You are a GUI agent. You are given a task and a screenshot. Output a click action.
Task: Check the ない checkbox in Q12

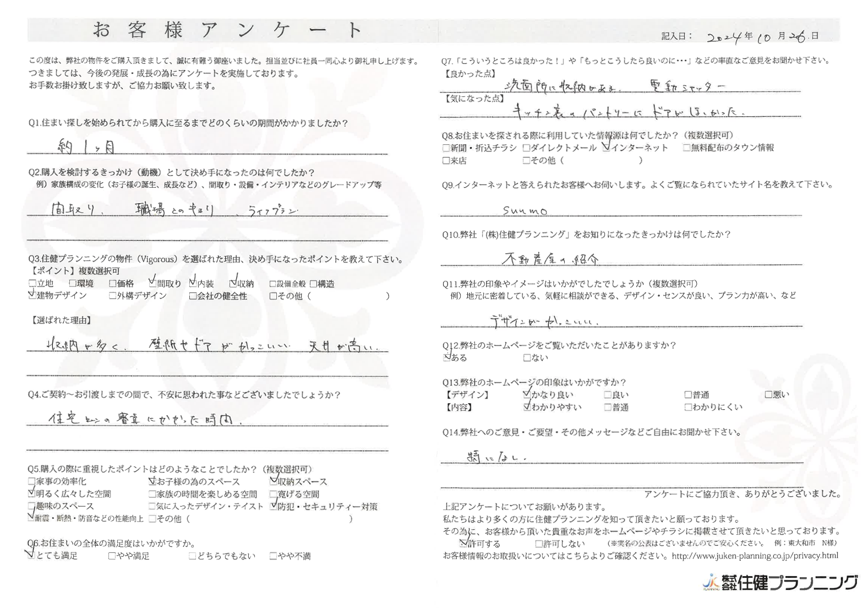click(x=527, y=358)
